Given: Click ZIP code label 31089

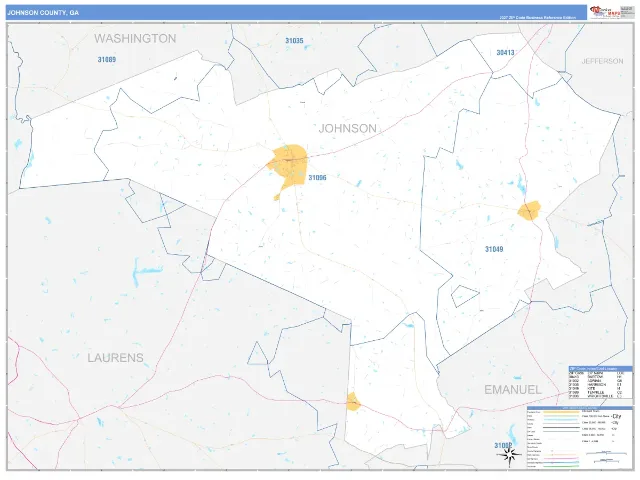Looking at the screenshot, I should (x=107, y=60).
